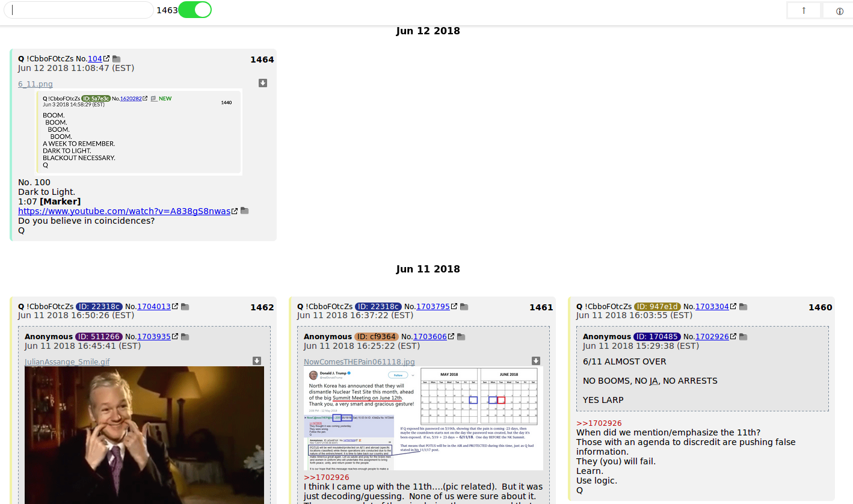The image size is (853, 504).
Task: Open the 6_11.png file link
Action: 35,84
